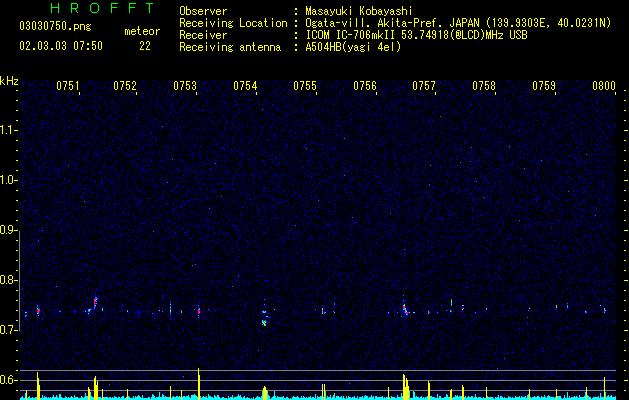This screenshot has height=400, width=629.
Task: Click the 0756 time marker
Action: [365, 86]
